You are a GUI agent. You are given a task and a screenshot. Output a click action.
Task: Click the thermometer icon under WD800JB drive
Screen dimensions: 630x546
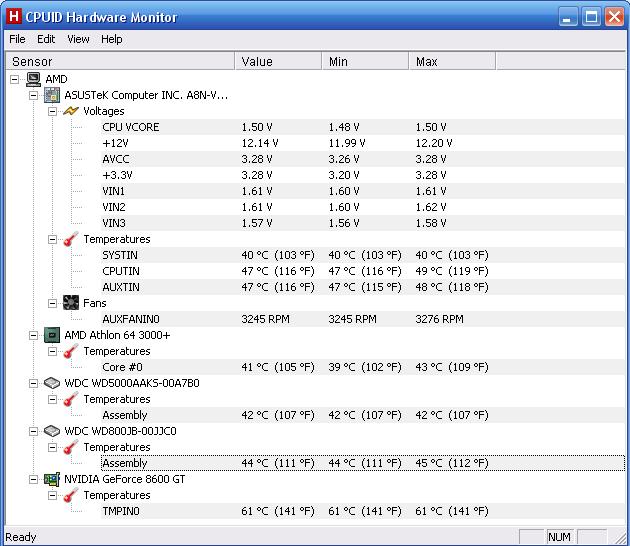[71, 447]
